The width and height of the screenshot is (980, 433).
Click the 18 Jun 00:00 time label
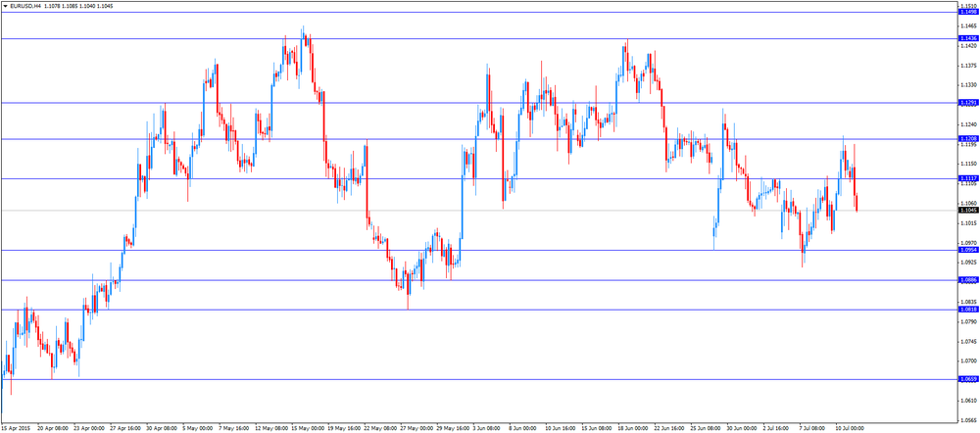(634, 429)
